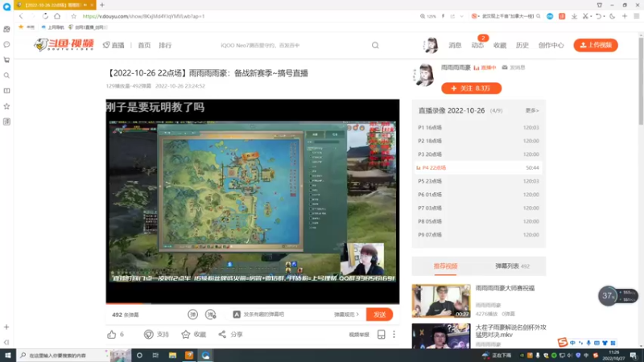Favorite video with 收藏 star
Viewport: 644px width, 362px height.
tap(186, 335)
